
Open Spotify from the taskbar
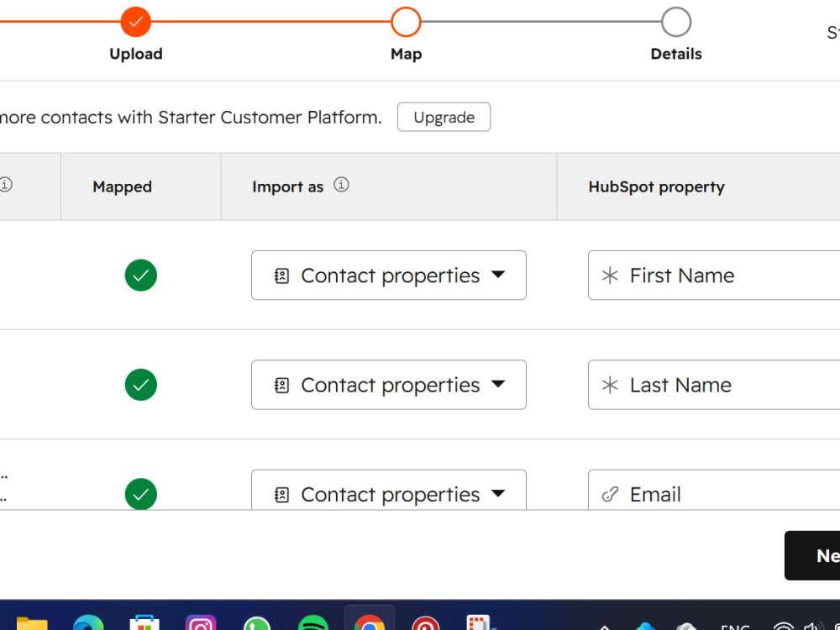(x=312, y=622)
